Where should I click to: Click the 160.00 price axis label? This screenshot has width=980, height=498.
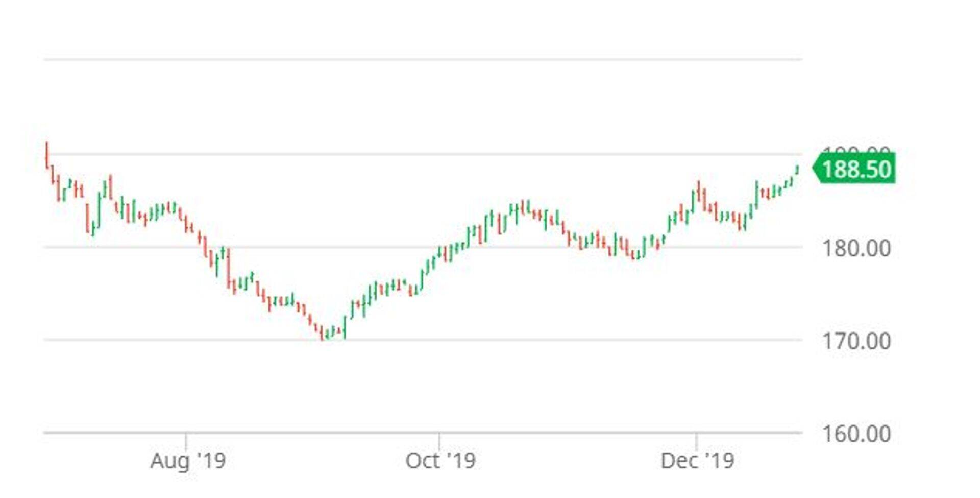click(x=856, y=434)
